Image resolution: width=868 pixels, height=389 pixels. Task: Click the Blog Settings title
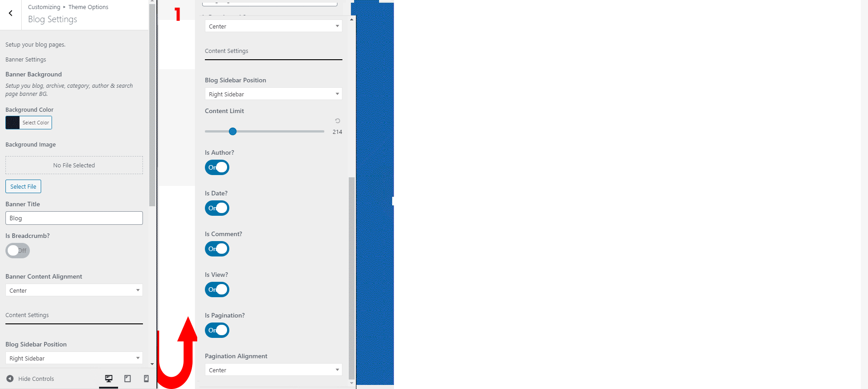(52, 19)
